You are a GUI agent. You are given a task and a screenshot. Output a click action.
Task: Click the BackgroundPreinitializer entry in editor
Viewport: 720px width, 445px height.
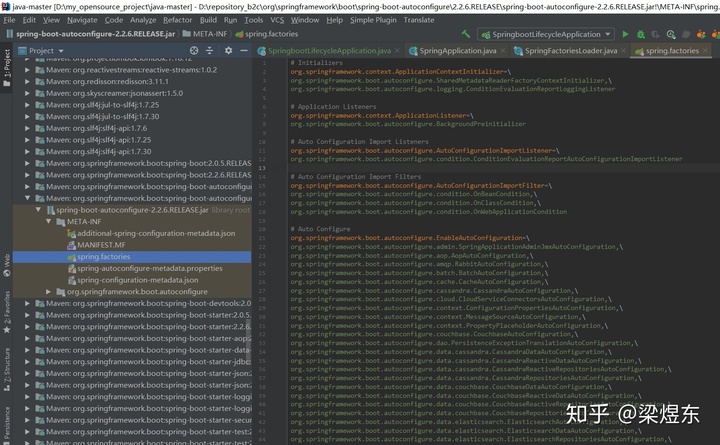coord(408,124)
